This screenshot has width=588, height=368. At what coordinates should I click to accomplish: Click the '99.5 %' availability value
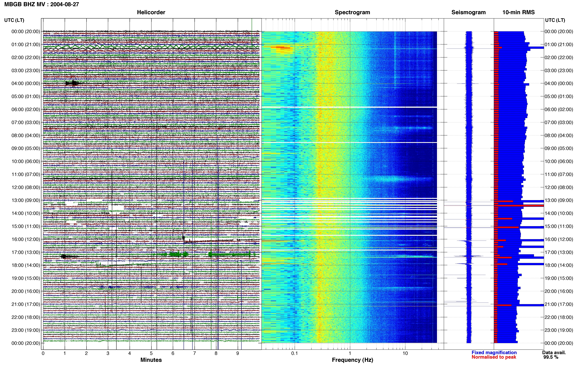click(x=551, y=357)
